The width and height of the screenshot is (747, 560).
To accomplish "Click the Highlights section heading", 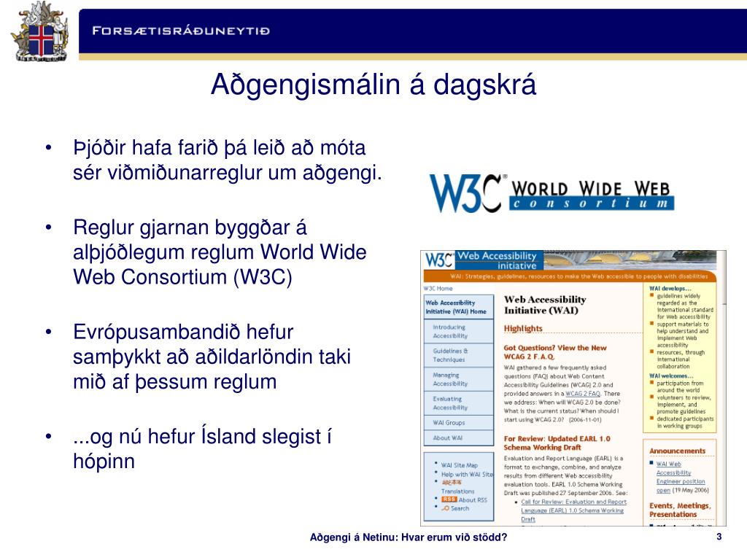I will pyautogui.click(x=523, y=329).
